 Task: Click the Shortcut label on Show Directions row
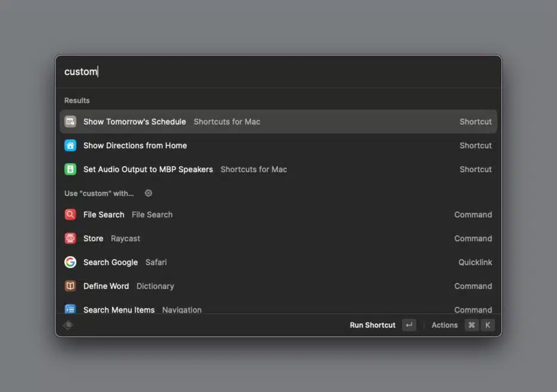point(475,146)
